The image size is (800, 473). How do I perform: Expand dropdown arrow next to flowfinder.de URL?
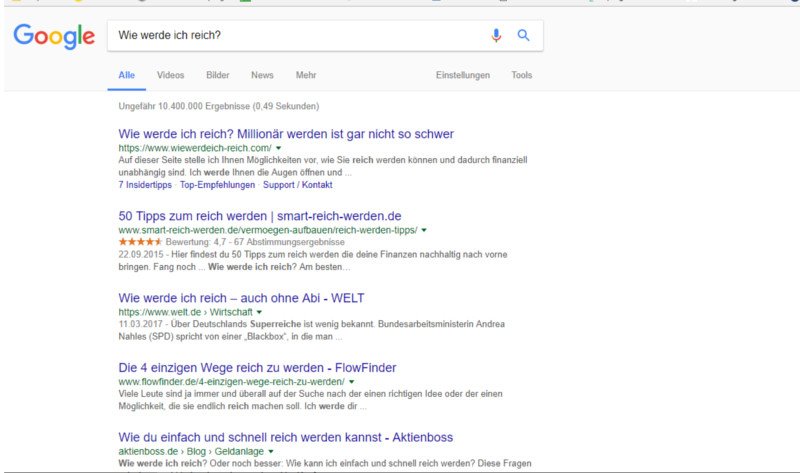(x=352, y=382)
